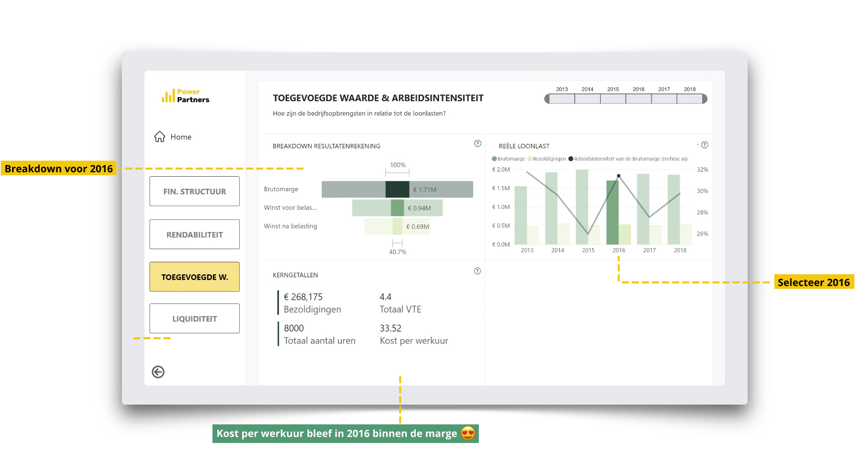The image size is (868, 463).
Task: Select 2018 segment on year slider
Action: click(x=690, y=99)
